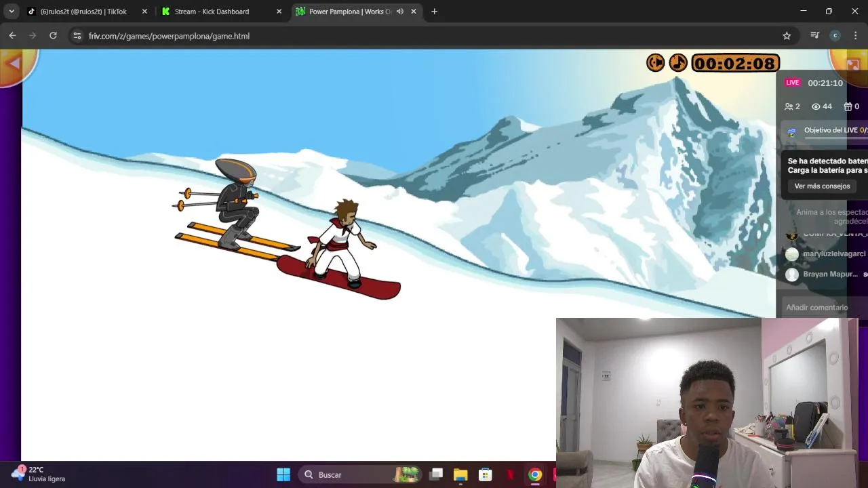Viewport: 868px width, 488px height.
Task: Go back to the previous page
Action: (12, 35)
